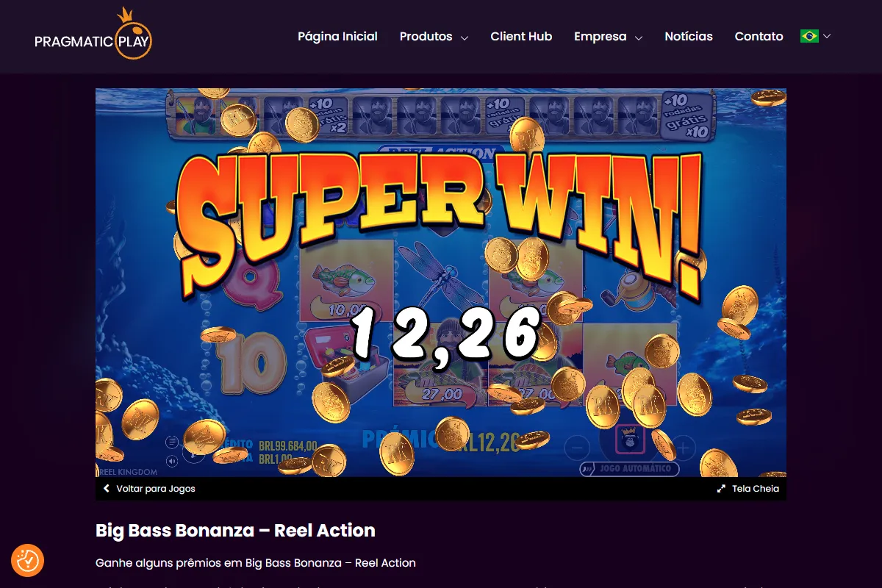Decrease bet with the minus button
Image resolution: width=882 pixels, height=588 pixels.
pyautogui.click(x=577, y=447)
